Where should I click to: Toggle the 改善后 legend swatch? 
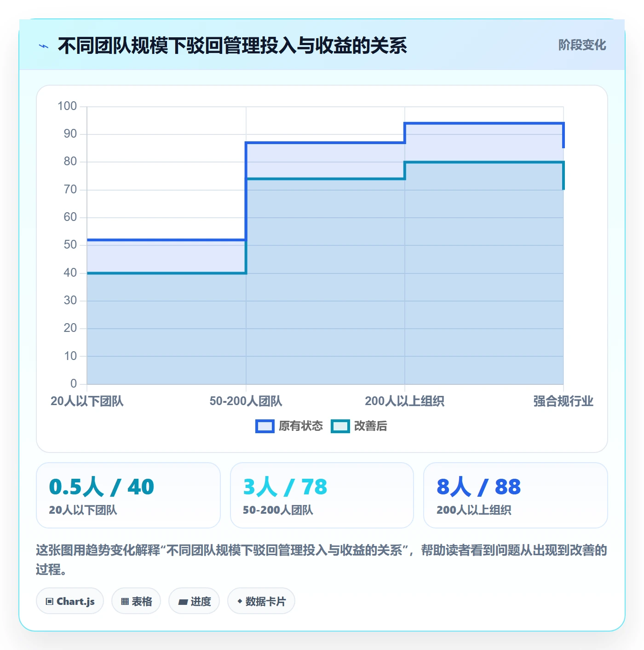340,426
